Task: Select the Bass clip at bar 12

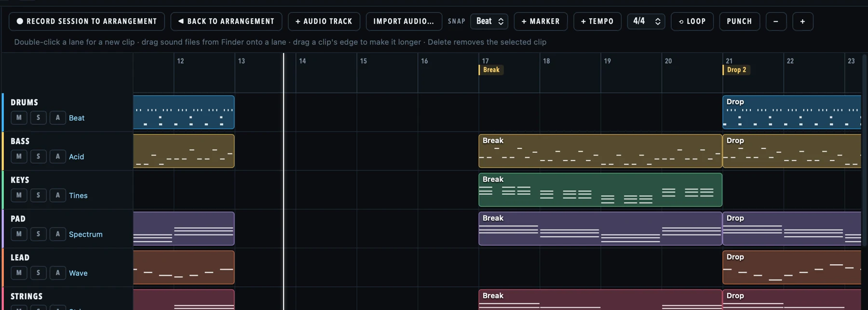Action: 184,151
